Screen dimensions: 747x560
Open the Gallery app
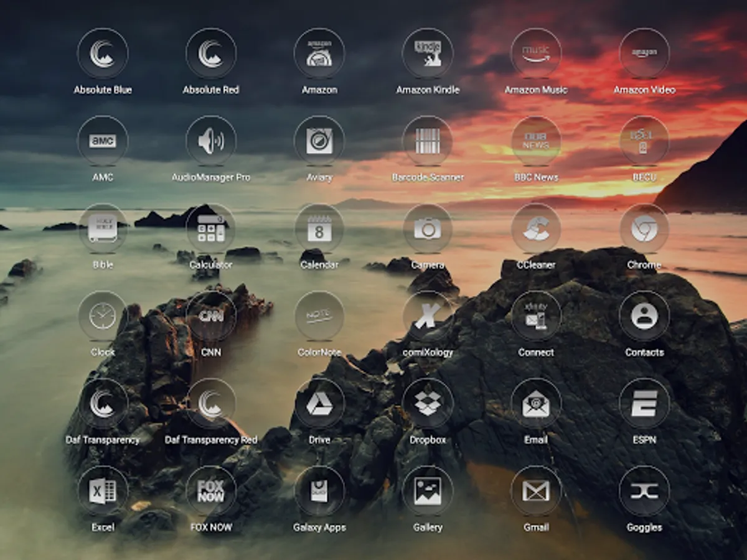pos(428,492)
